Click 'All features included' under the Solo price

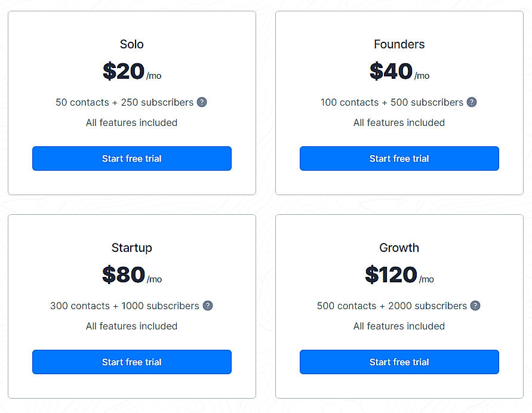(131, 123)
